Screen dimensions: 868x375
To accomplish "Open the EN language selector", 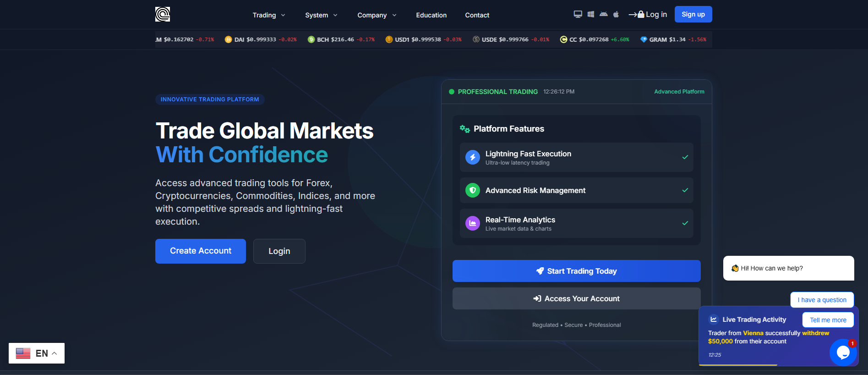I will (x=37, y=353).
